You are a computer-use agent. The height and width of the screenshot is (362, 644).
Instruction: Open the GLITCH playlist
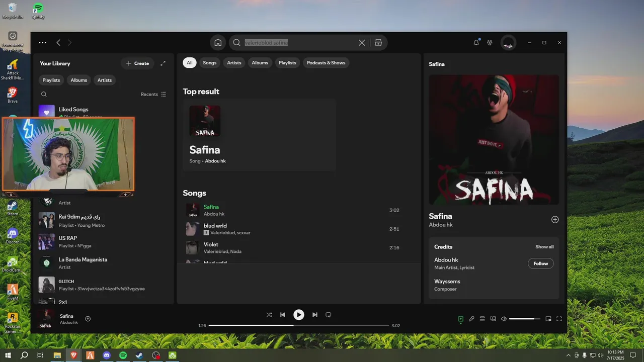click(x=103, y=285)
